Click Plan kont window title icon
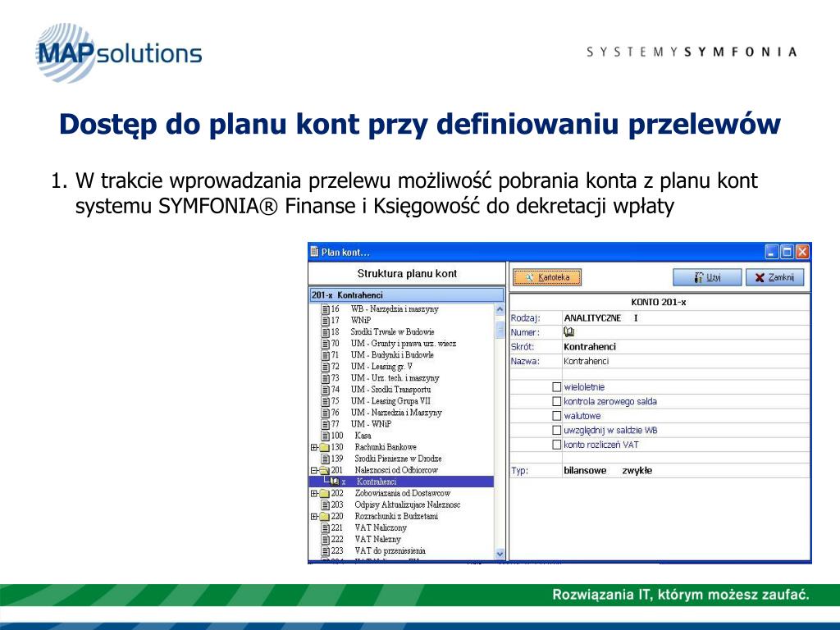Viewport: 840px width, 630px height. pyautogui.click(x=315, y=252)
